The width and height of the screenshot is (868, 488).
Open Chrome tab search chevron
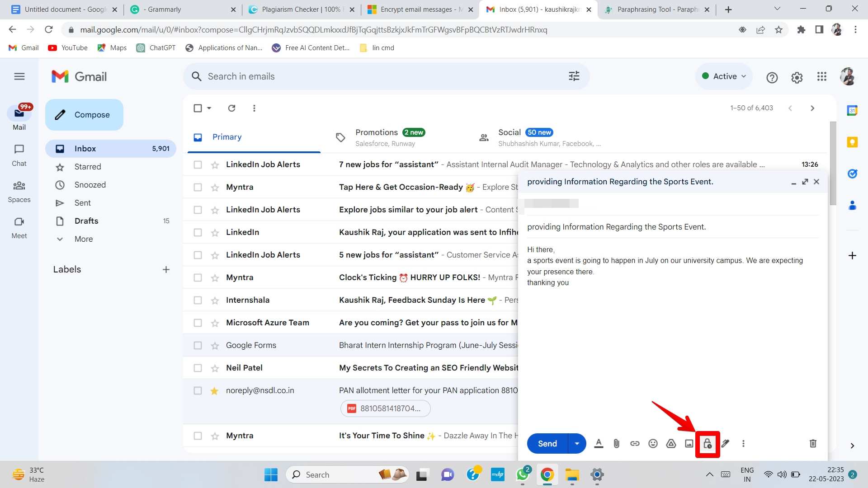(777, 9)
